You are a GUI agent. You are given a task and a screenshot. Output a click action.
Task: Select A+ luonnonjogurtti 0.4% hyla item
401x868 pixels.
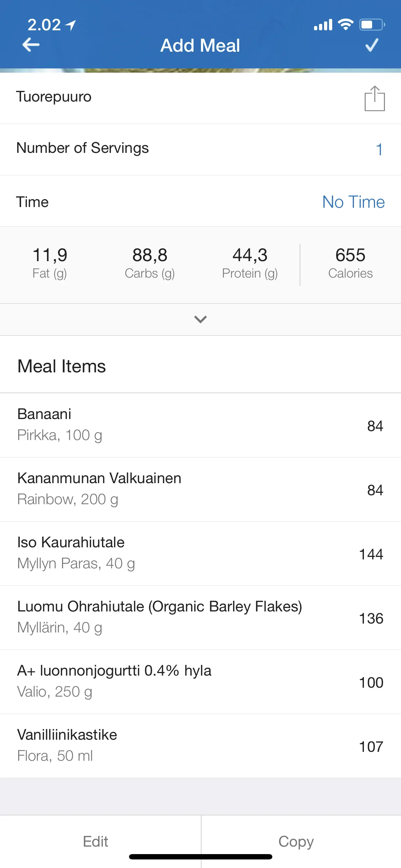click(x=200, y=682)
